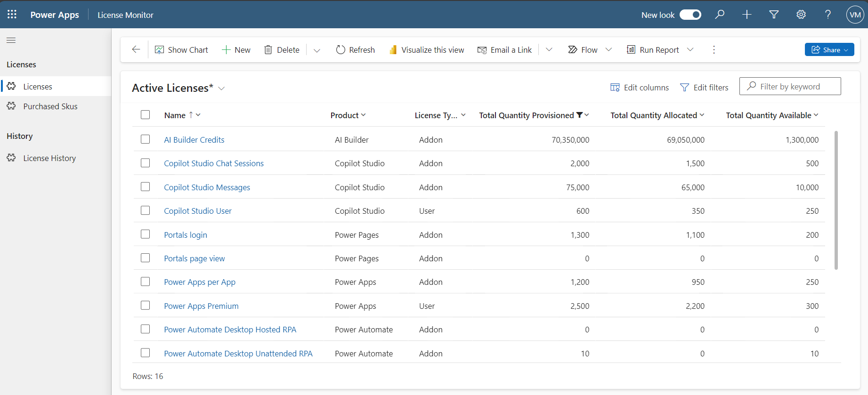868x395 pixels.
Task: Check the Portals login row checkbox
Action: click(146, 234)
